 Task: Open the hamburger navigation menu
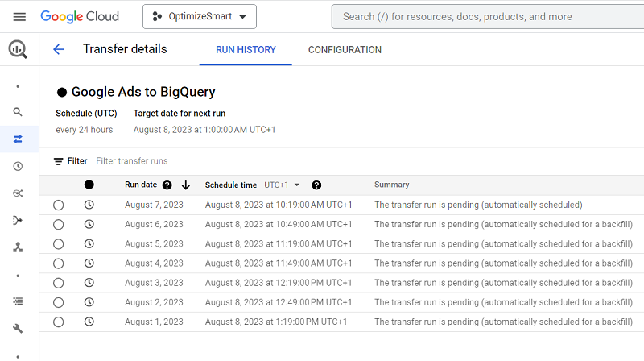tap(19, 16)
